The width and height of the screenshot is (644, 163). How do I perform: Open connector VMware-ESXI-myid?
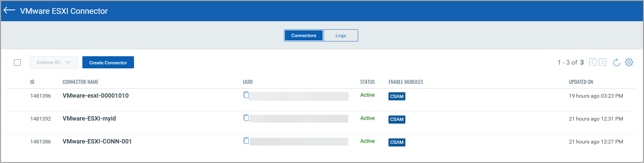[89, 119]
